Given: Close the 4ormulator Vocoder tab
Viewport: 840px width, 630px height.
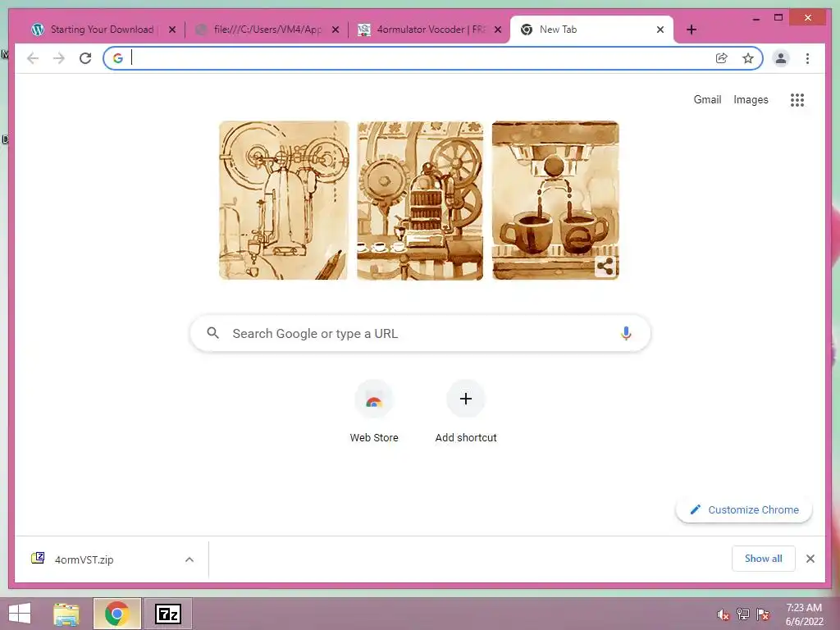Looking at the screenshot, I should pyautogui.click(x=498, y=30).
